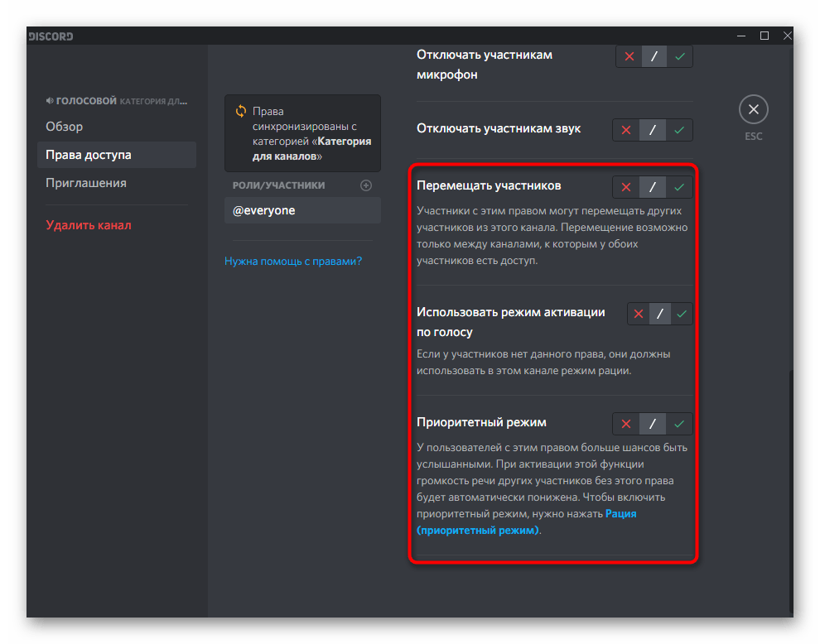
Task: Close settings with the ESC circle button
Action: (754, 109)
